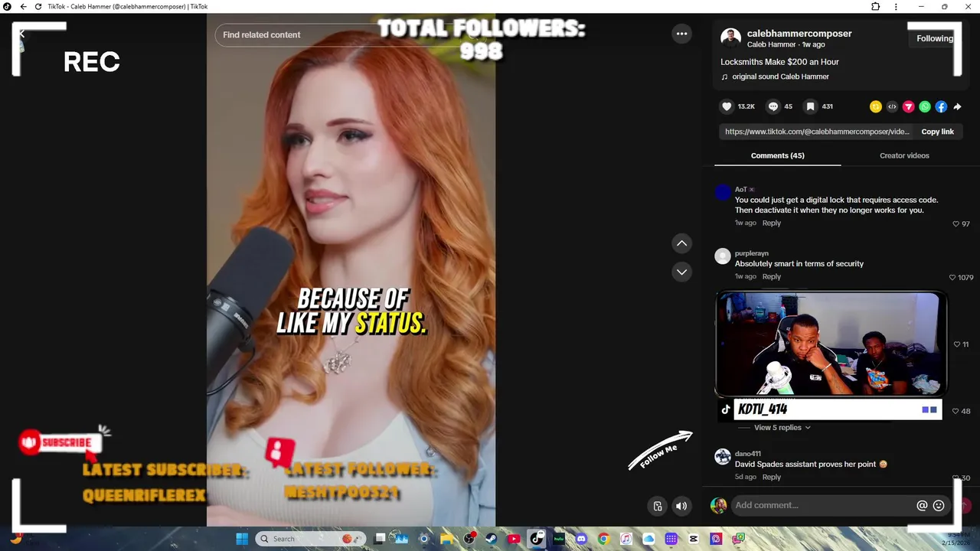Open the YouTube app on taskbar
Screen dimensions: 980x551
point(514,539)
